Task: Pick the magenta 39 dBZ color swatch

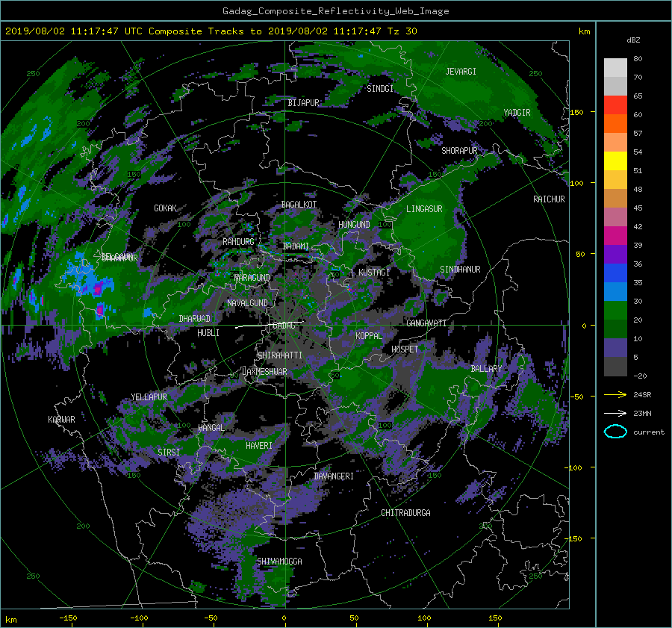Action: coord(615,236)
